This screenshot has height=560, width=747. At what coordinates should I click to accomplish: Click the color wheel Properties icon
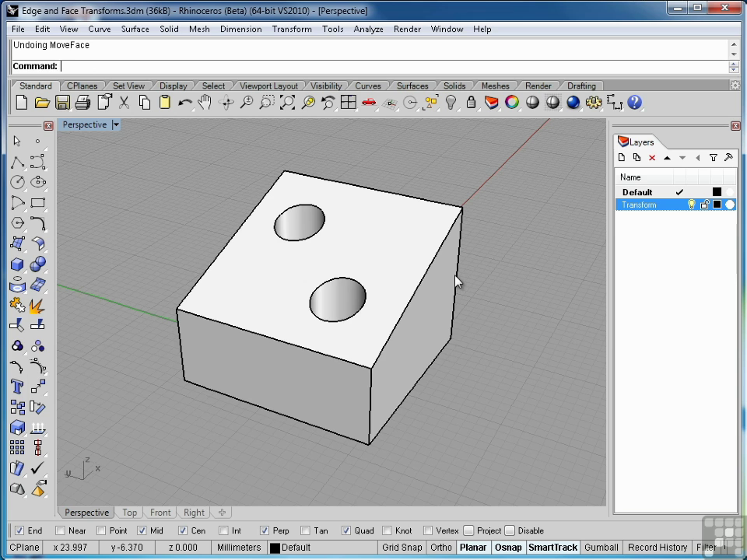click(x=512, y=103)
